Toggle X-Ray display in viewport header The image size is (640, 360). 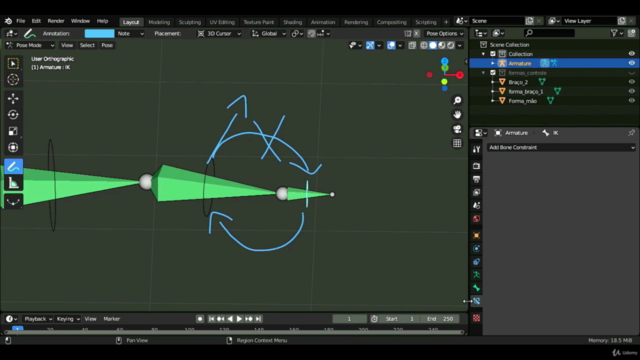coord(412,45)
